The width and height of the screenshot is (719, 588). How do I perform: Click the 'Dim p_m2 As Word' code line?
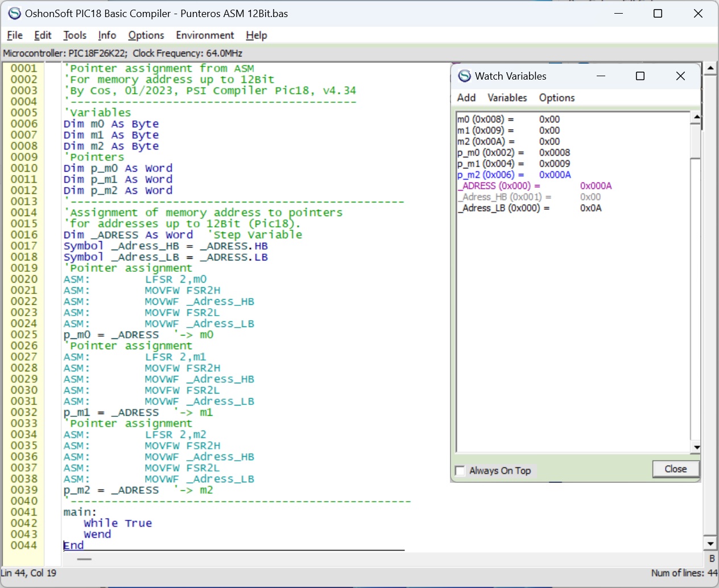coord(118,191)
